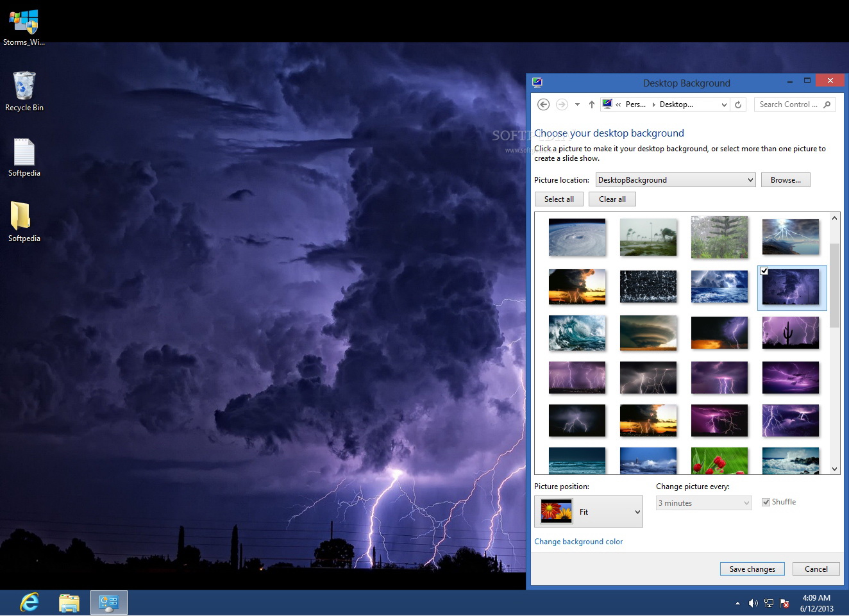Open the Picture location dropdown

[676, 180]
